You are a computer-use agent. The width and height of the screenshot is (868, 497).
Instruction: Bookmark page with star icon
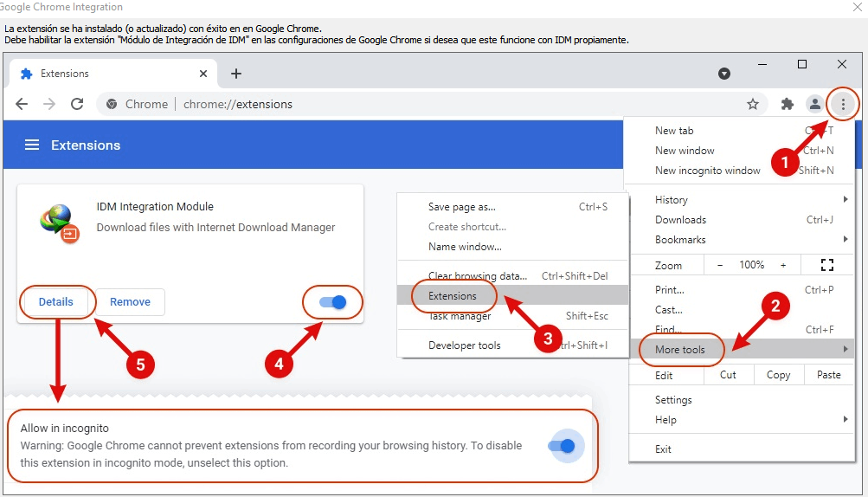[752, 104]
